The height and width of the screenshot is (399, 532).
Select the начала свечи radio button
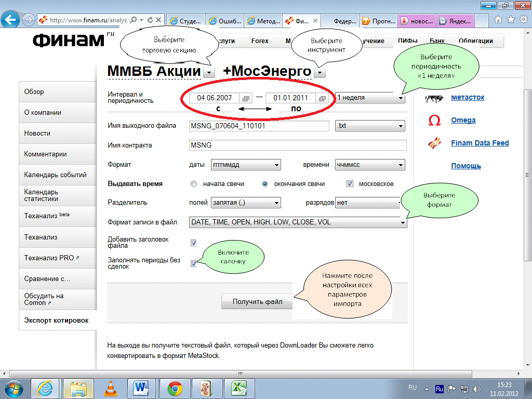(194, 184)
